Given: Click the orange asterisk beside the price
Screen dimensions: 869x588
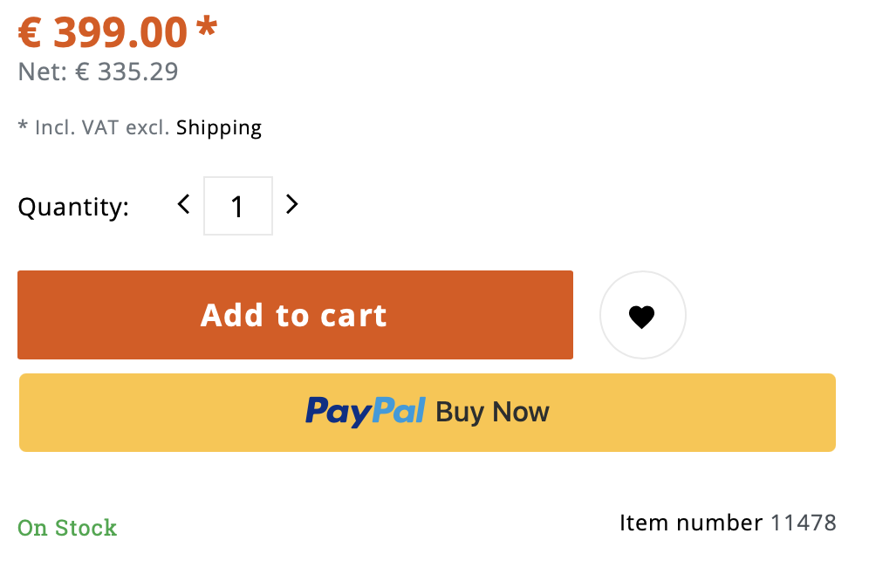Looking at the screenshot, I should pyautogui.click(x=206, y=26).
